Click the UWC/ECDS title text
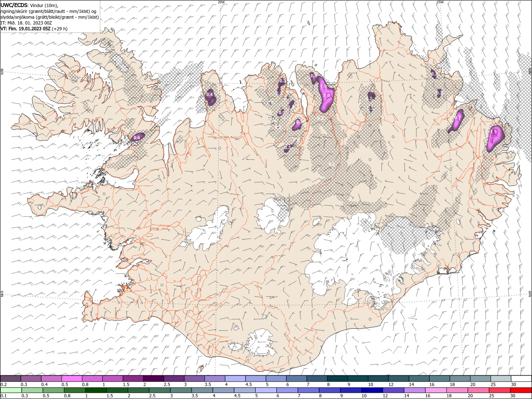This screenshot has height=399, width=532. coord(14,5)
